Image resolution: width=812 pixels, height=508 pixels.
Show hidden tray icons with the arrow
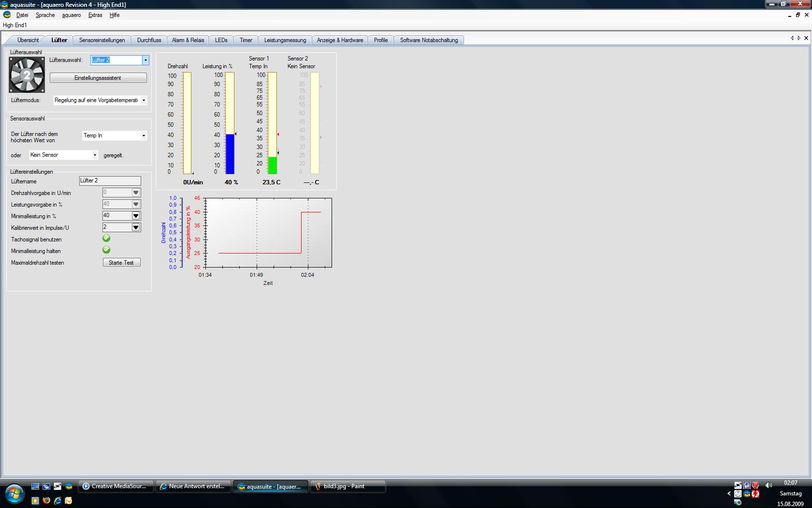pyautogui.click(x=729, y=494)
